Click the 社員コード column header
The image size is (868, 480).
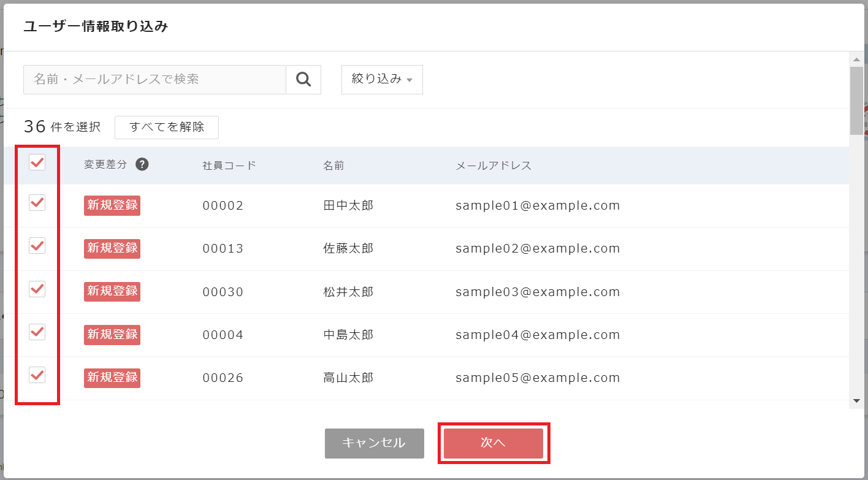coord(229,166)
